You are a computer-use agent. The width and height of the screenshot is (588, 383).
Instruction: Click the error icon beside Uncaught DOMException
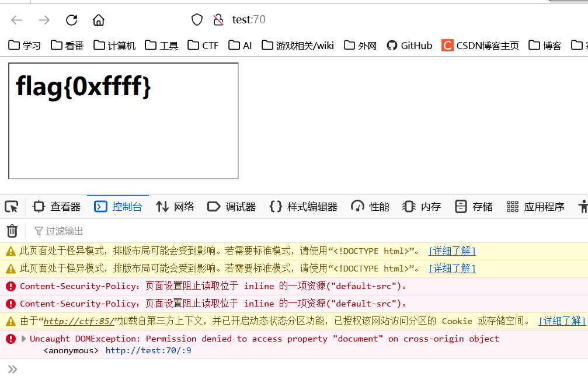coord(11,339)
